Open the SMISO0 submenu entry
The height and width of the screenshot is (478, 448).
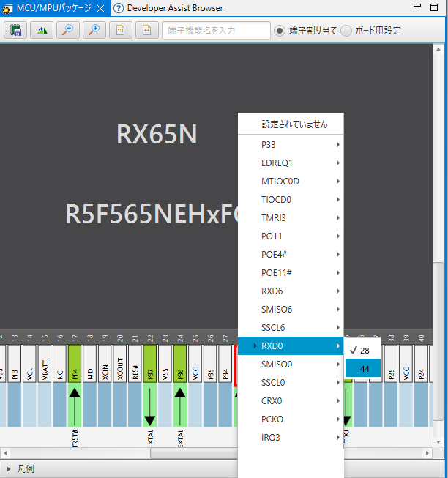pyautogui.click(x=291, y=364)
